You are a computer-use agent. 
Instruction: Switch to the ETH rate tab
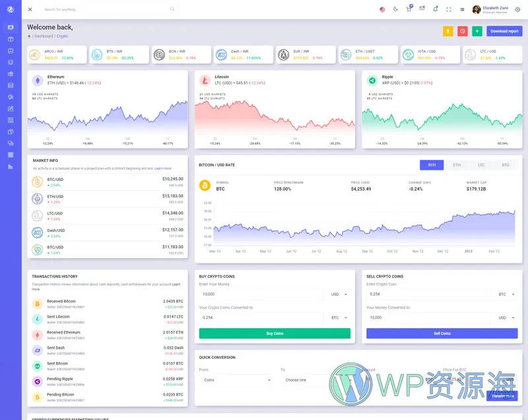pos(456,164)
